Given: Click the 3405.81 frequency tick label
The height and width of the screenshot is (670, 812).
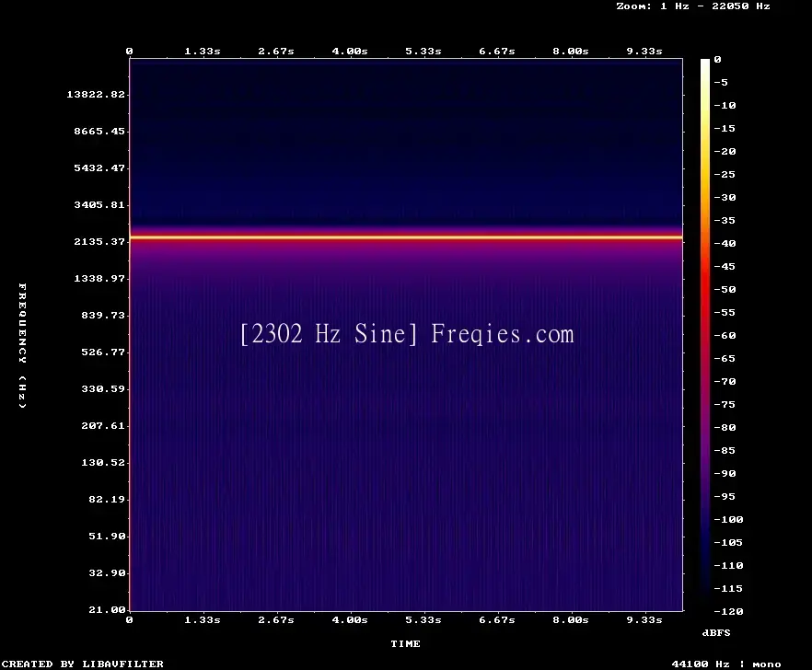Looking at the screenshot, I should point(99,204).
